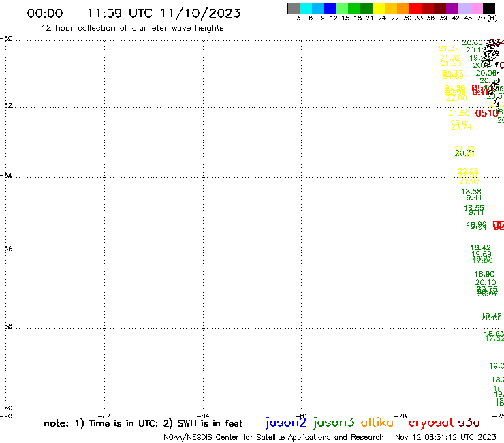Select the yellow 24 ft legend swatch
Screen dimensions: 504x443
pos(379,8)
